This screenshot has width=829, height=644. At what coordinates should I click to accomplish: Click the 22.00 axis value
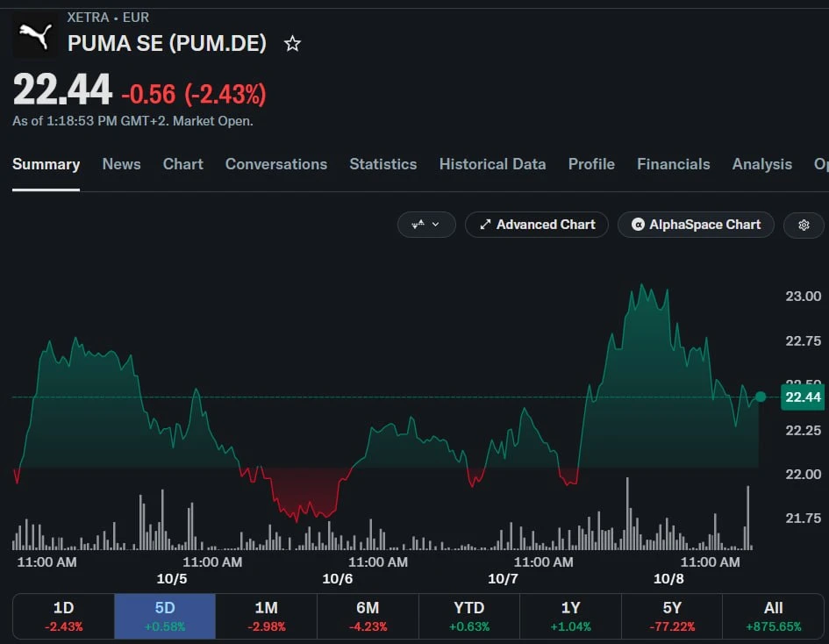803,475
